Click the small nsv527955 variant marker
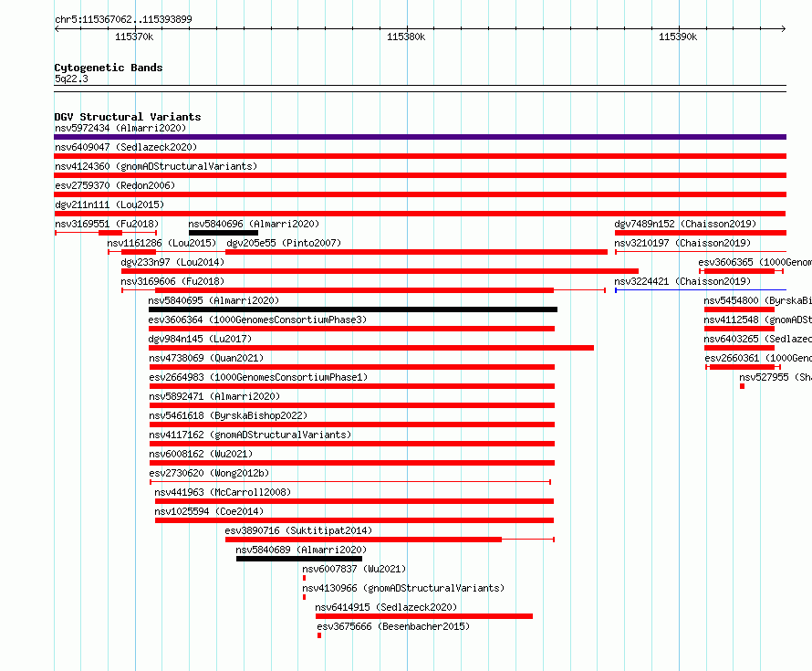The width and height of the screenshot is (812, 671). click(742, 386)
